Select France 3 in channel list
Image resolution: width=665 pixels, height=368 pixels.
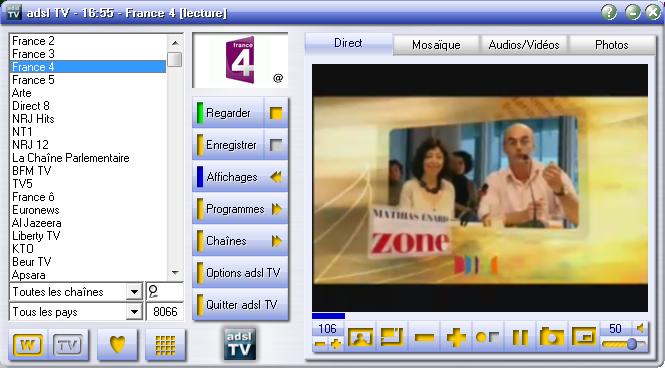coord(88,54)
